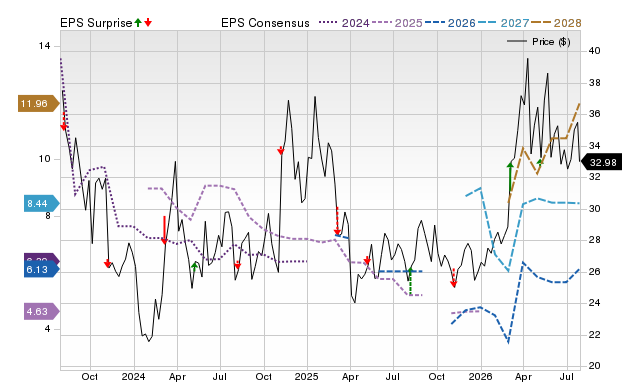This screenshot has width=640, height=382.
Task: Click the EPS Surprise legend label
Action: coord(96,23)
